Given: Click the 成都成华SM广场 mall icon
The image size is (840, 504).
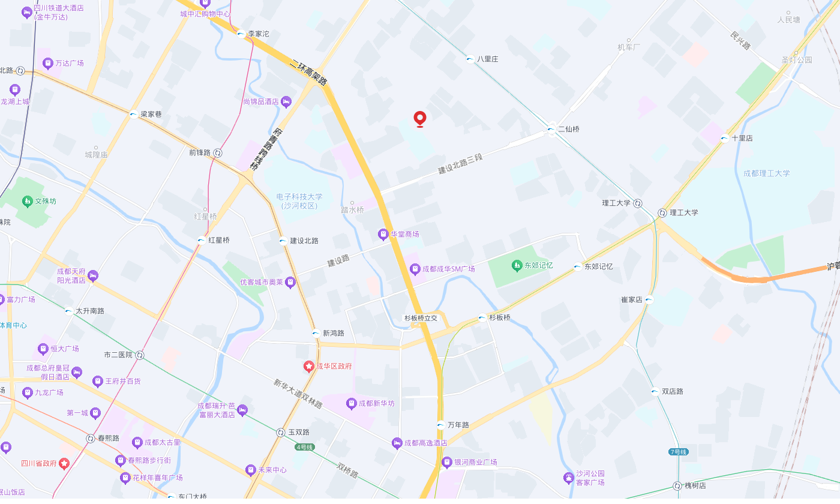Looking at the screenshot, I should point(415,269).
